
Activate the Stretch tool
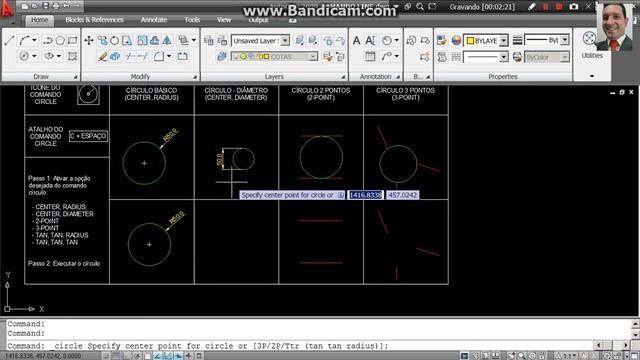click(x=127, y=40)
